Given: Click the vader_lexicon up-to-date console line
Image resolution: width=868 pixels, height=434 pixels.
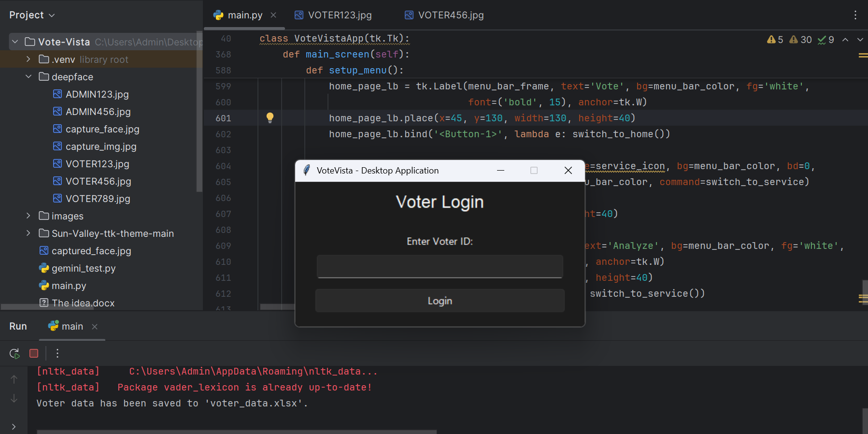Looking at the screenshot, I should 204,387.
